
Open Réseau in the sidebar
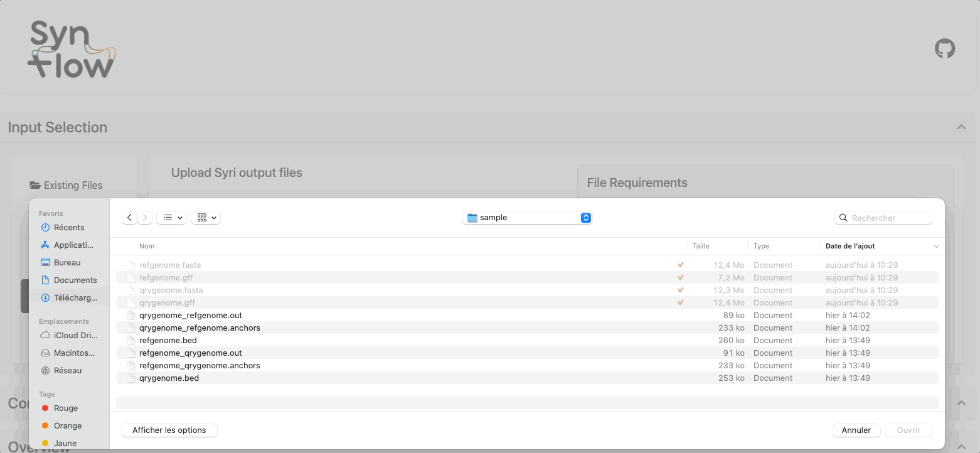[68, 370]
